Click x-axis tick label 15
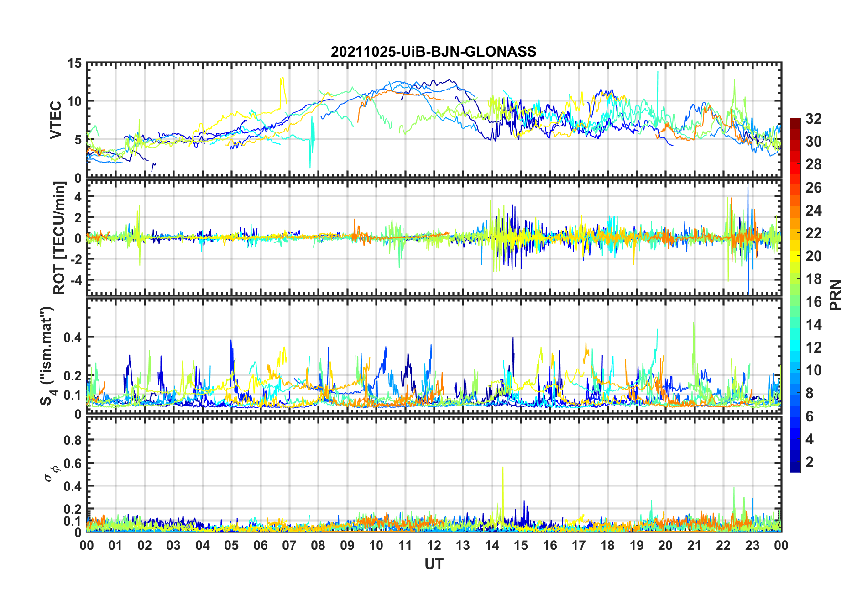The image size is (868, 590). tap(521, 546)
